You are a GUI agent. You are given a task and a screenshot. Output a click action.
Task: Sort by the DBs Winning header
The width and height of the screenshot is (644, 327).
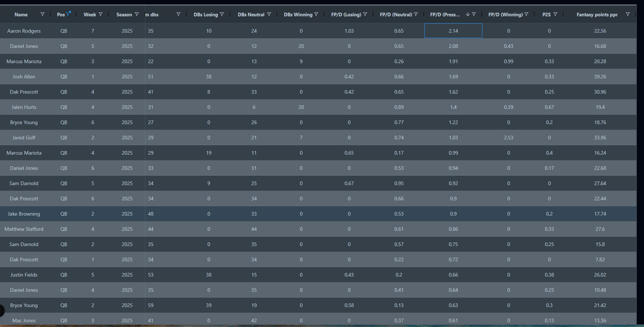pos(298,15)
